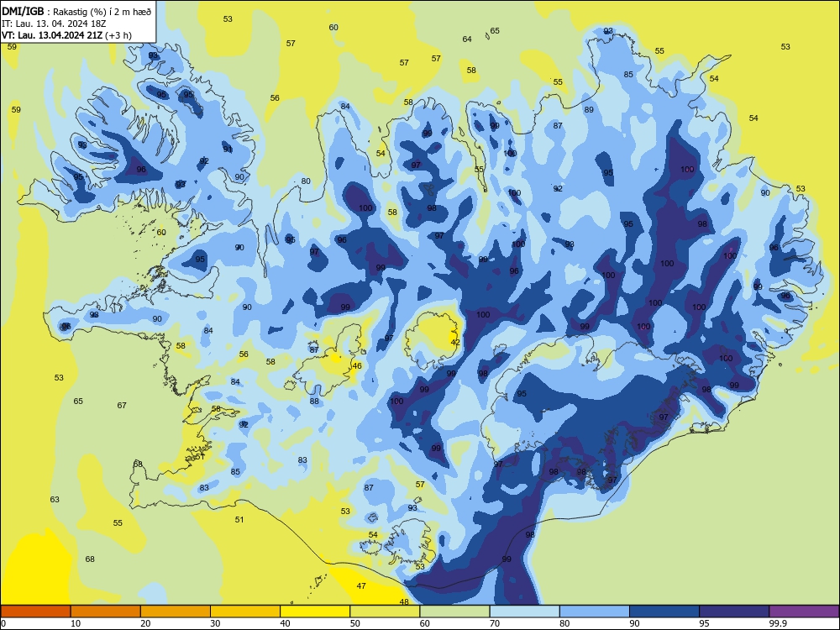Click the '47' humidity value off the south coast
This screenshot has width=840, height=630.
pyautogui.click(x=361, y=586)
